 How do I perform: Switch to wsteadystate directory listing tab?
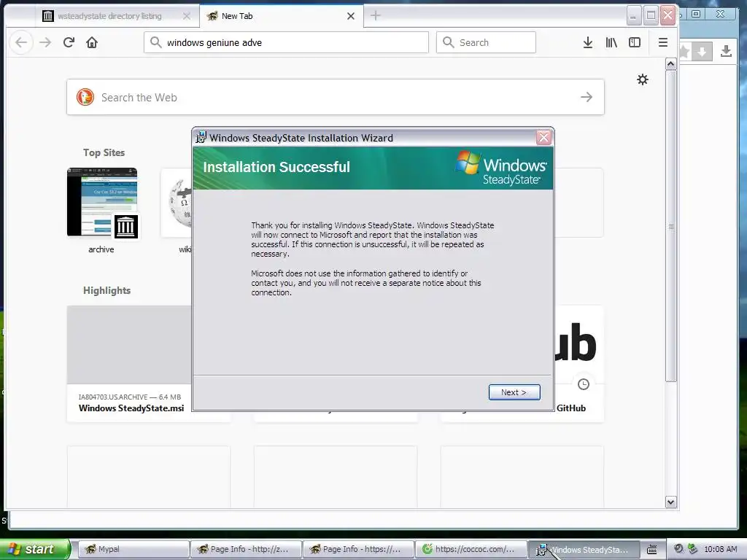click(x=109, y=16)
